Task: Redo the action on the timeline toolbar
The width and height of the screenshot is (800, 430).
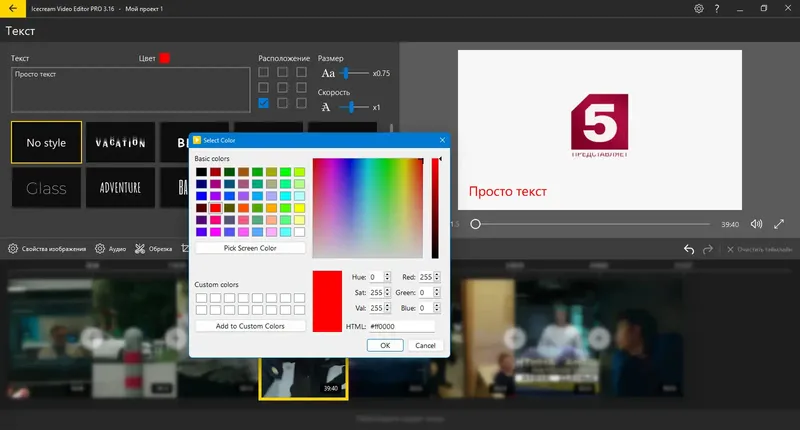Action: (708, 249)
